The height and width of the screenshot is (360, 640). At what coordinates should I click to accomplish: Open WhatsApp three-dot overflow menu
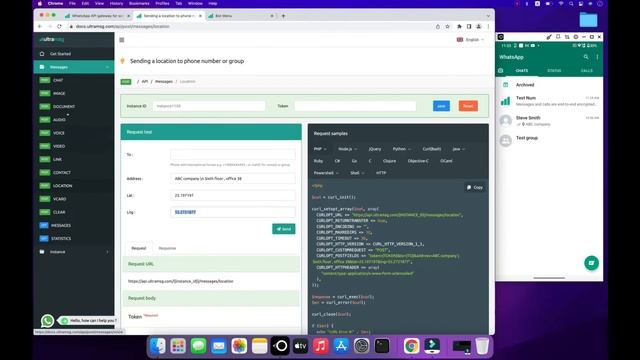(x=597, y=57)
